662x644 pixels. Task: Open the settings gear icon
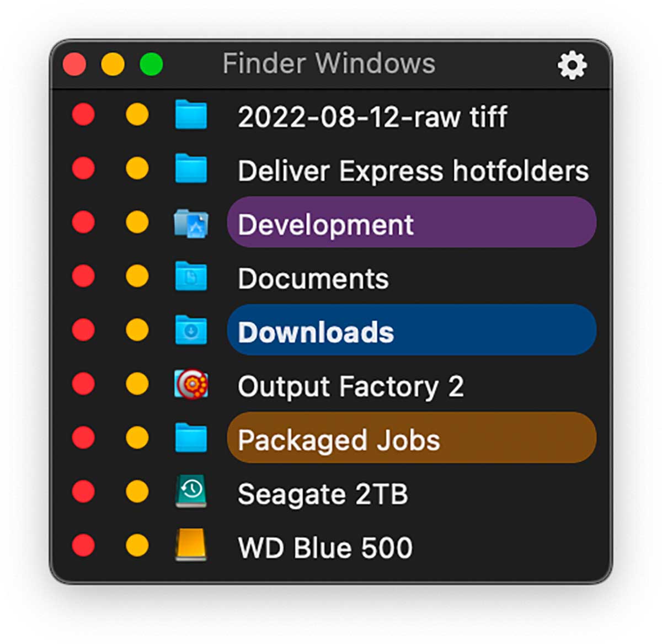tap(572, 66)
